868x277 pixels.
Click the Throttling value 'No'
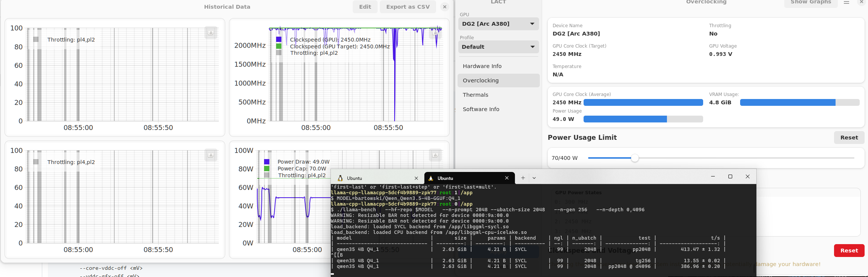(713, 34)
